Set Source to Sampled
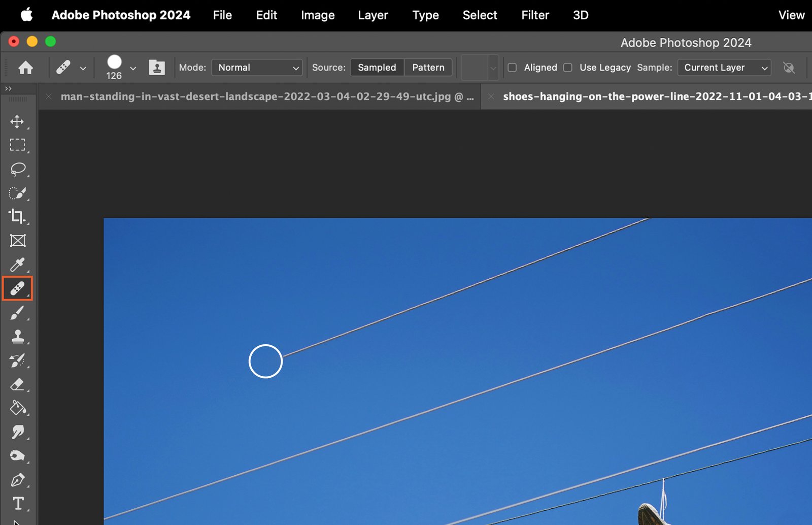Screen dimensions: 812x525 [377, 68]
